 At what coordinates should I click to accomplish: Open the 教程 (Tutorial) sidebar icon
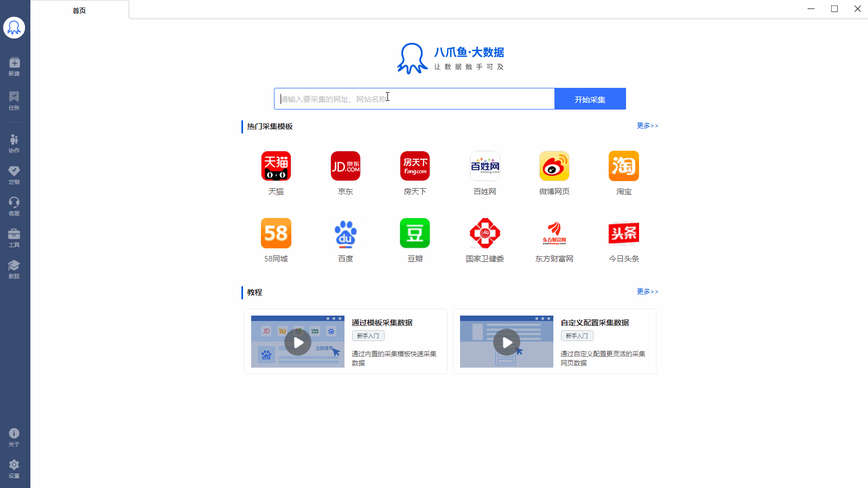(14, 269)
